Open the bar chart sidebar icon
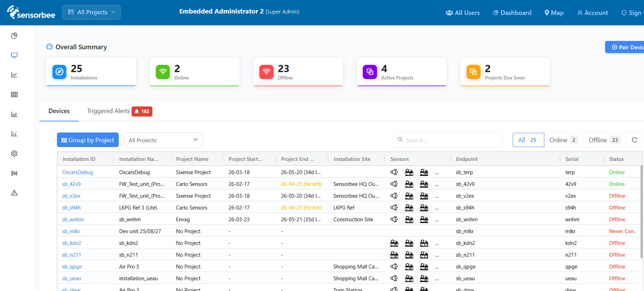 coord(14,114)
